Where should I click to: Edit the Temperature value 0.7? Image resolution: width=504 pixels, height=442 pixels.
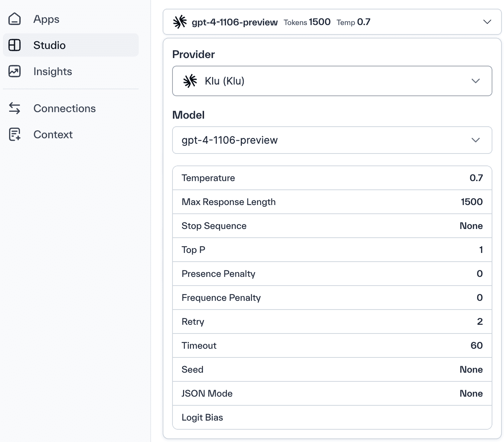pos(476,178)
